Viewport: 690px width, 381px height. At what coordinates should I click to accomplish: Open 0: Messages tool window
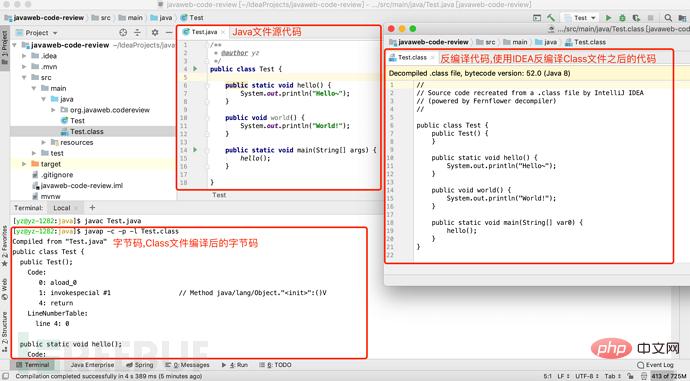(187, 365)
